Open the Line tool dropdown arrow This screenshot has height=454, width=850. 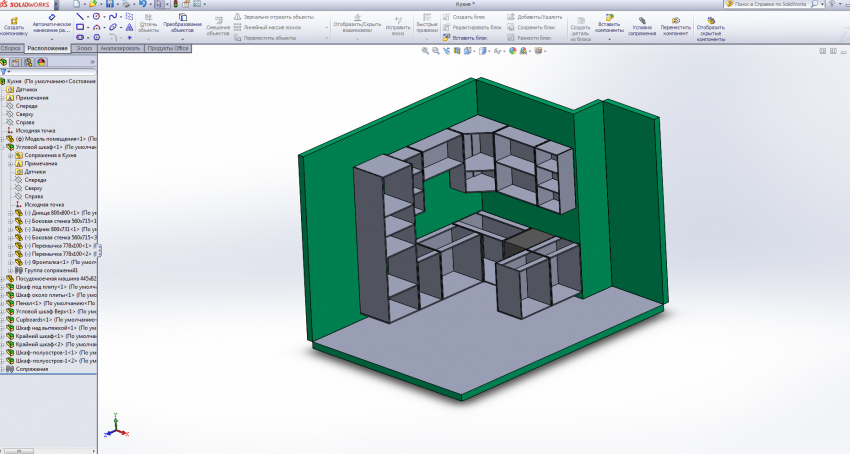coord(88,17)
